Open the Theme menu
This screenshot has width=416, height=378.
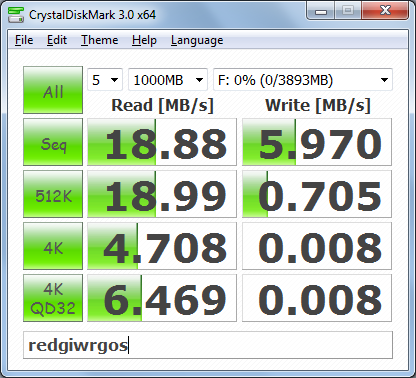[x=100, y=40]
